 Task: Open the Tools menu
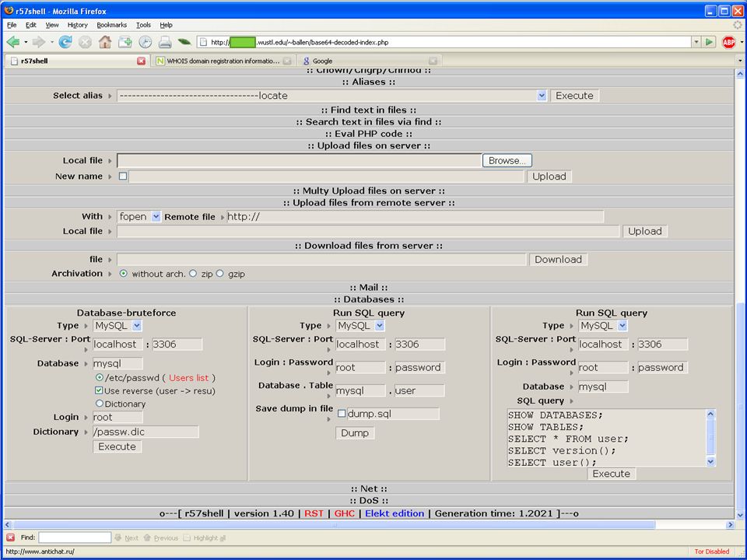coord(143,25)
